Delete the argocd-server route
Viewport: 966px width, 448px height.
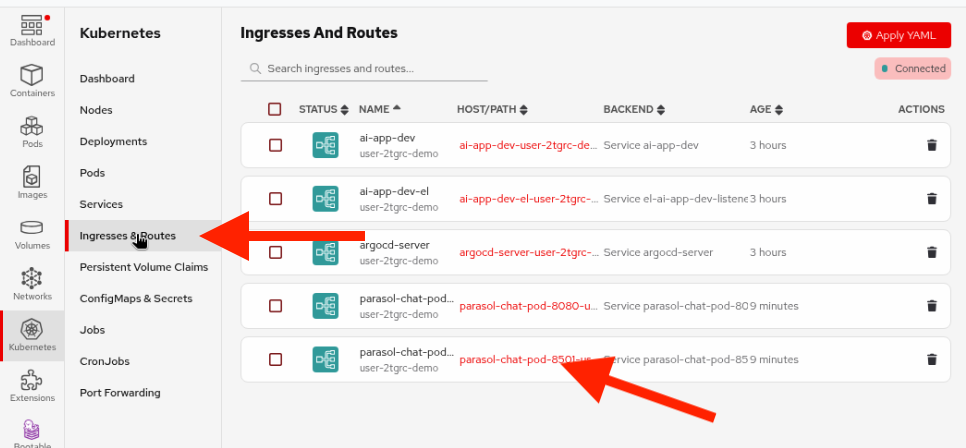(932, 252)
